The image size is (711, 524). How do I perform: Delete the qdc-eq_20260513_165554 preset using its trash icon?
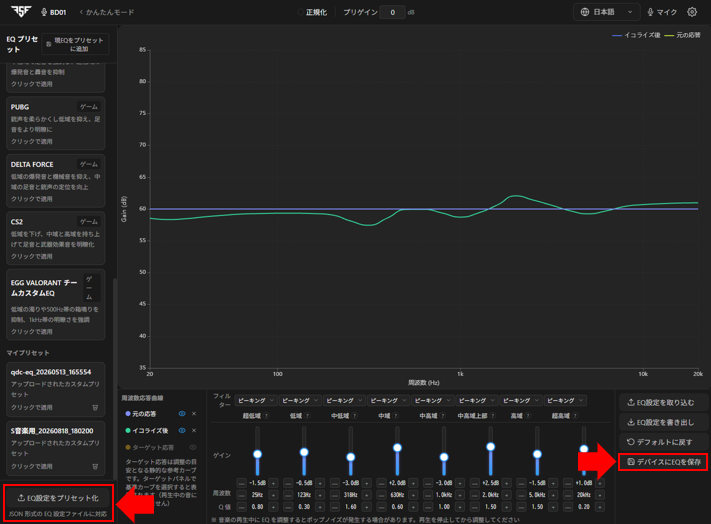95,408
